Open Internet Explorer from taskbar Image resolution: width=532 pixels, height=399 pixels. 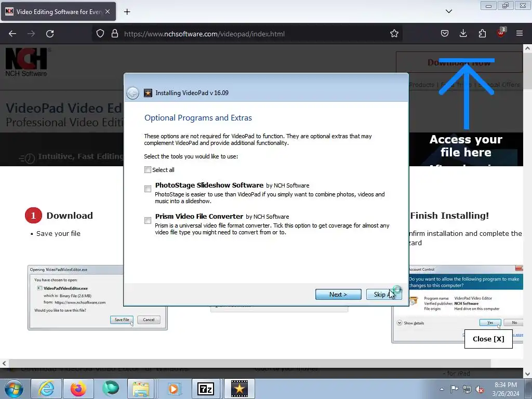[46, 389]
